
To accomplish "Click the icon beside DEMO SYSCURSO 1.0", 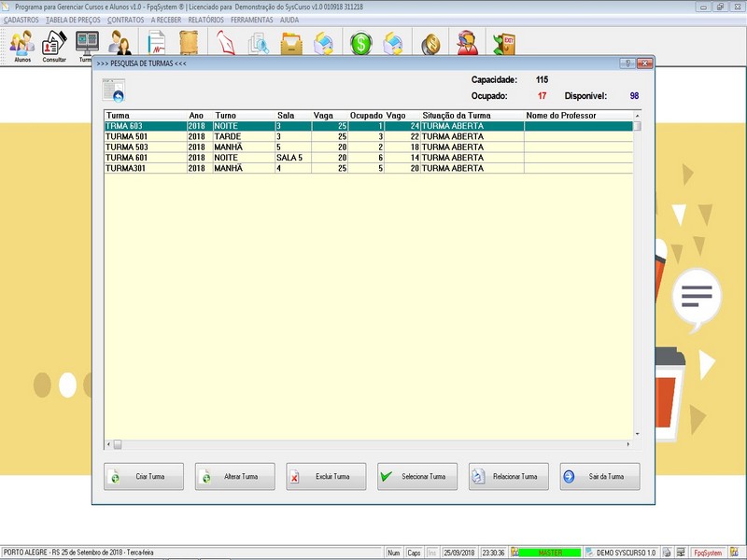I will pyautogui.click(x=590, y=553).
